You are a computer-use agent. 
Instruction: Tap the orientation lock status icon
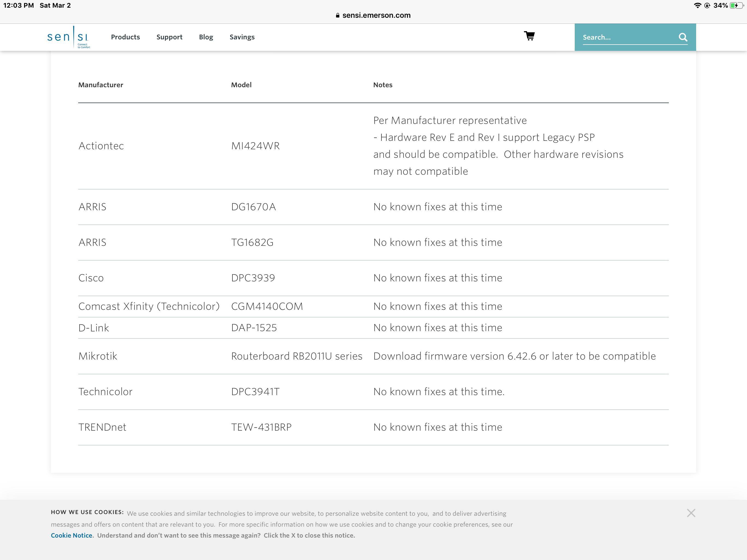tap(707, 5)
